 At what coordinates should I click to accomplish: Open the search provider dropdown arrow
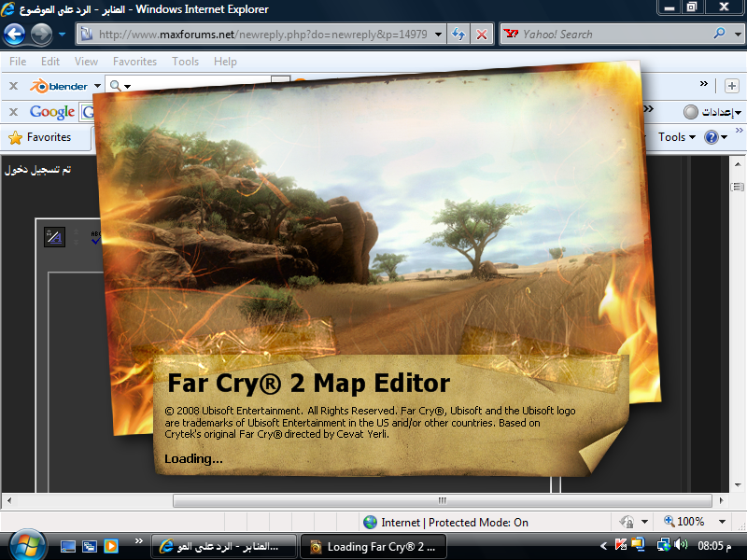[738, 35]
